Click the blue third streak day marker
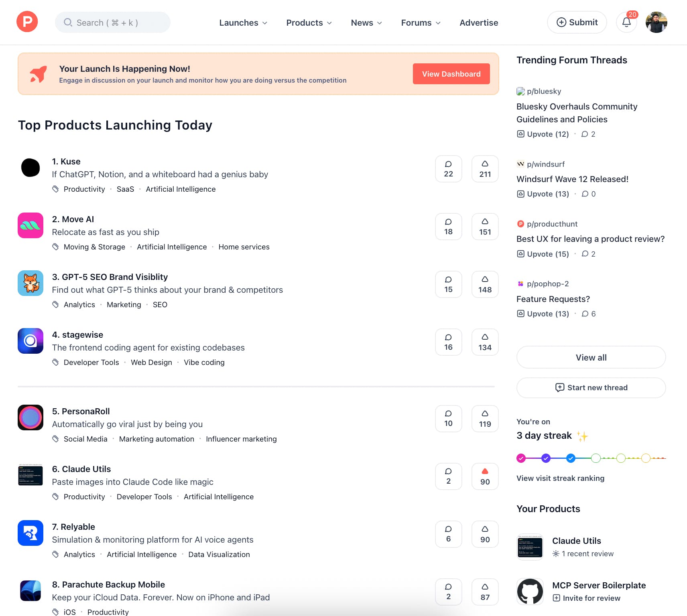Screen dimensions: 687x616 [x=571, y=458]
